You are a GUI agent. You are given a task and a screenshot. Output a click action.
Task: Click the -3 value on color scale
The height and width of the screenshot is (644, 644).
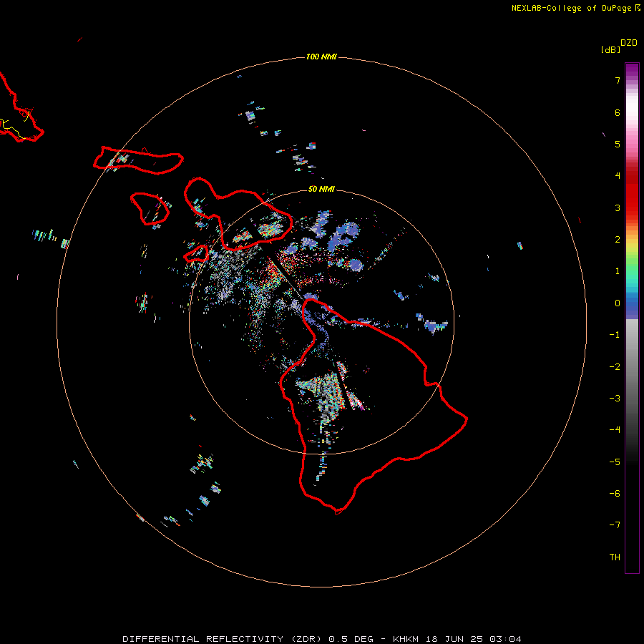tap(615, 399)
